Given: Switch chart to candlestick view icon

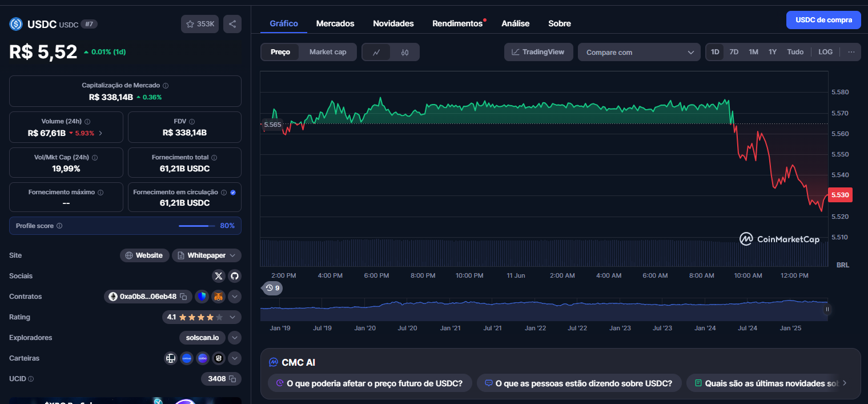Looking at the screenshot, I should tap(405, 52).
